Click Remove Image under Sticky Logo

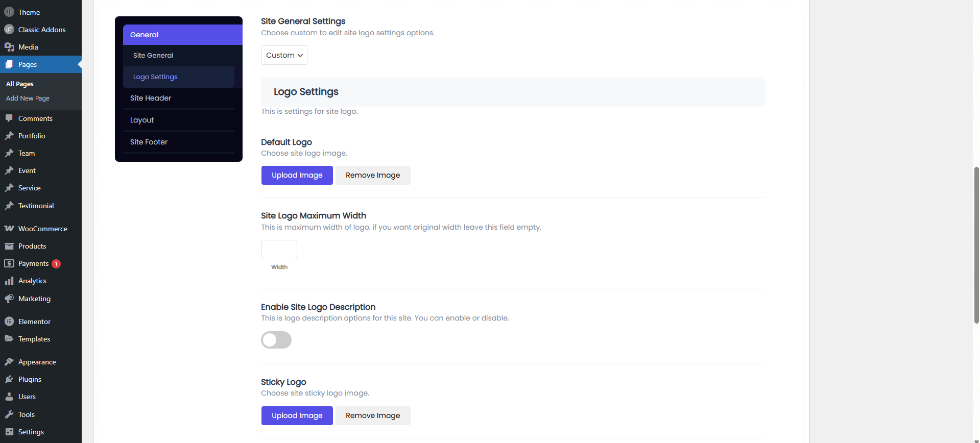tap(373, 415)
